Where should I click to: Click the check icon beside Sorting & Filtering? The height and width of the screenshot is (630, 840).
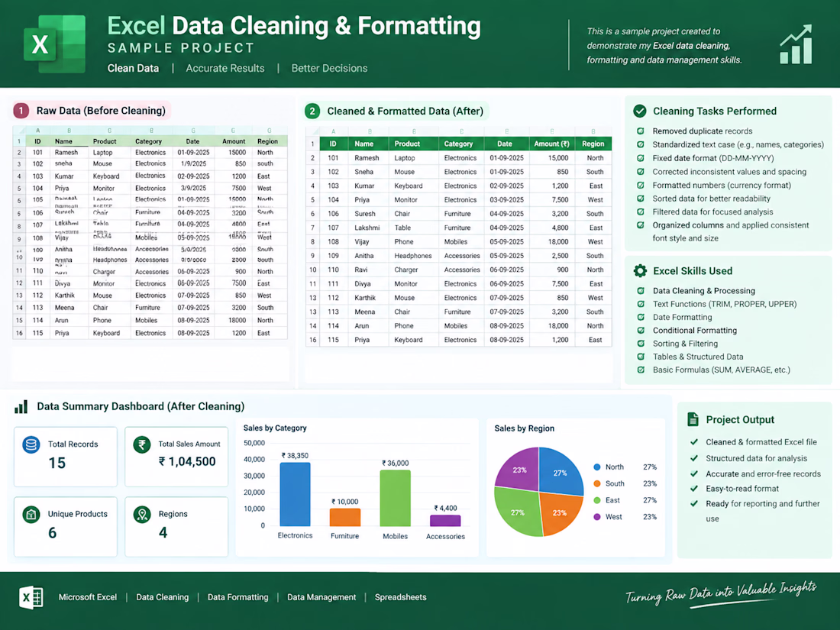[641, 344]
